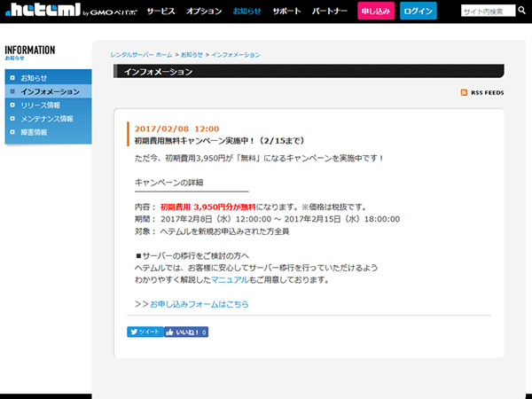Select インフォメーション in the sidebar
This screenshot has height=399, width=532.
(x=48, y=91)
